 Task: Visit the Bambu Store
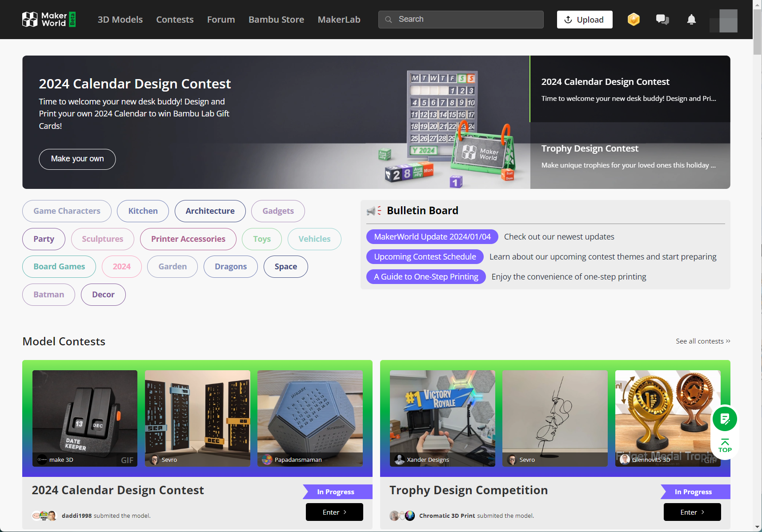pyautogui.click(x=276, y=20)
